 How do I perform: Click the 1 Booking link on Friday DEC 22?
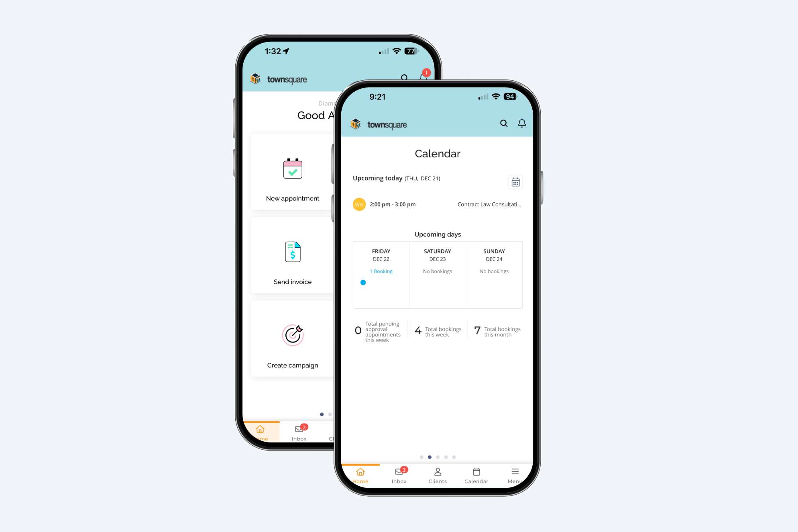[x=380, y=271]
